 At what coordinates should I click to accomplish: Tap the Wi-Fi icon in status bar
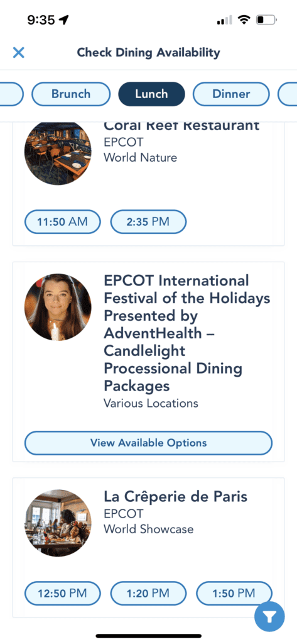pyautogui.click(x=244, y=19)
